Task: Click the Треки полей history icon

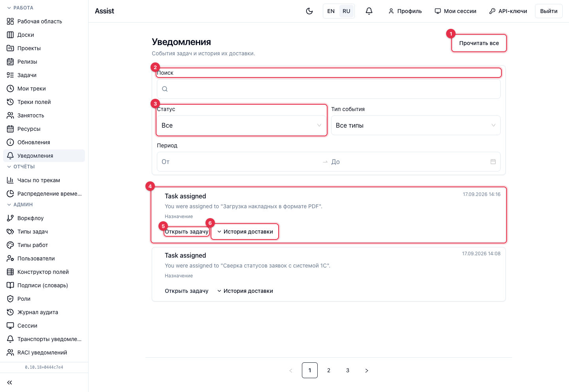Action: tap(10, 102)
